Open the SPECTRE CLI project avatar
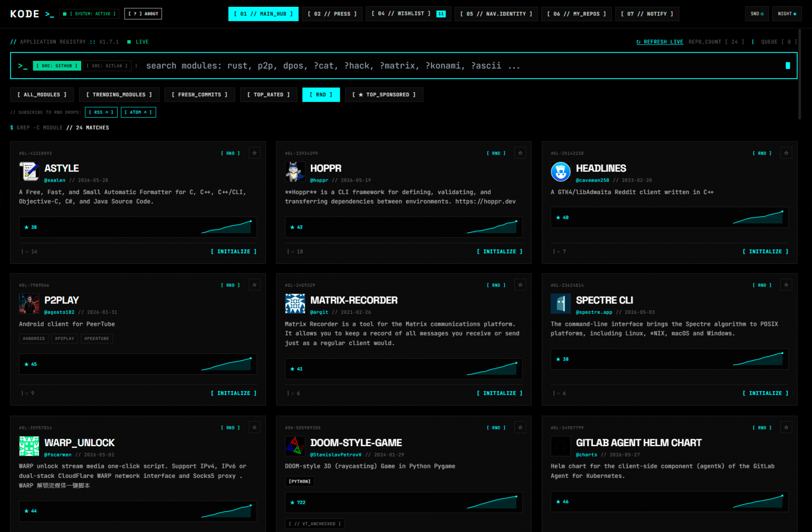This screenshot has height=532, width=812. [561, 303]
